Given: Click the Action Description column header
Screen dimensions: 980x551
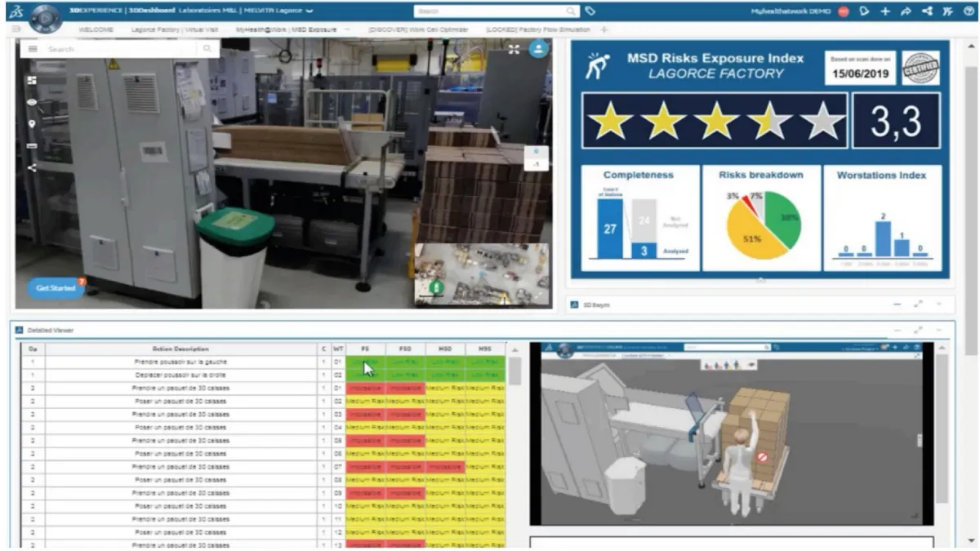Looking at the screenshot, I should 181,349.
